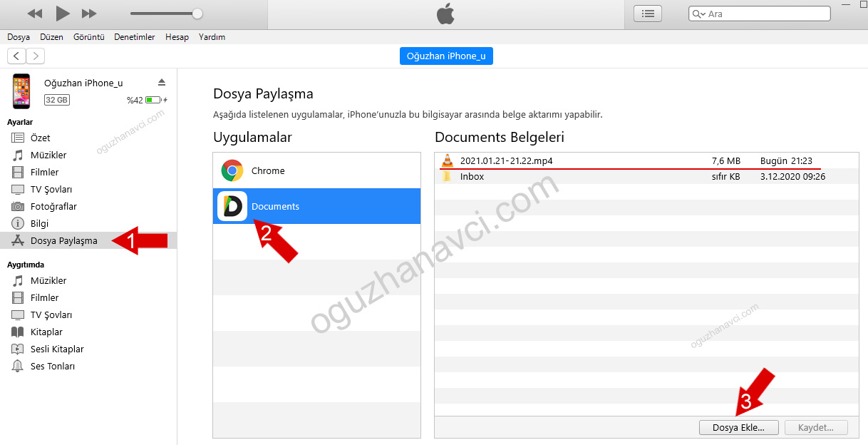Open the Görüntü menu
Image resolution: width=868 pixels, height=445 pixels.
89,37
